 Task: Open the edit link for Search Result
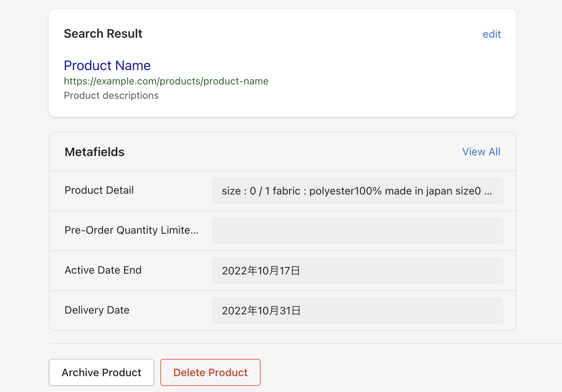pos(491,34)
